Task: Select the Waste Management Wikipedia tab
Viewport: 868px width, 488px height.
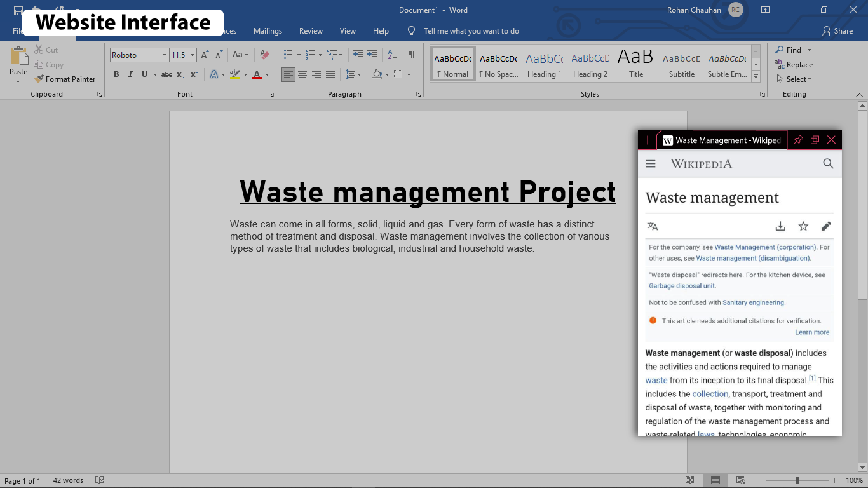Action: pyautogui.click(x=722, y=140)
